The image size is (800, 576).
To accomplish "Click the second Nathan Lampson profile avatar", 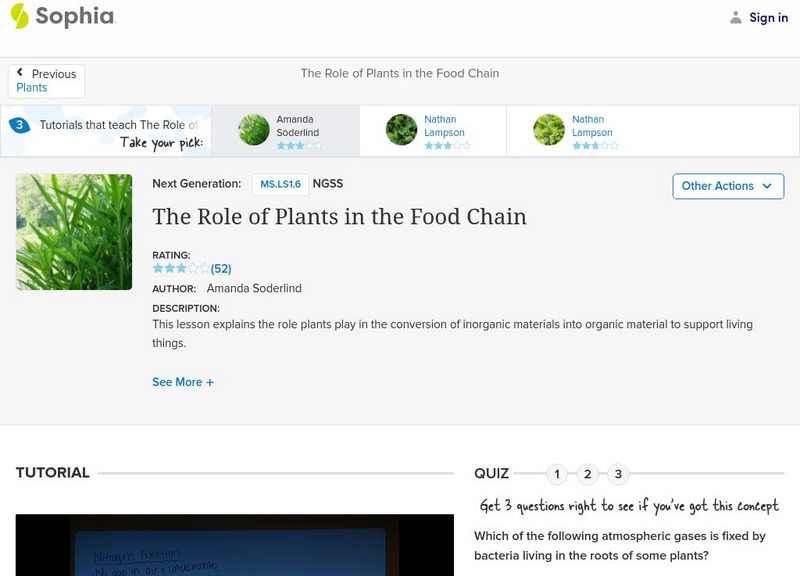I will click(x=548, y=130).
